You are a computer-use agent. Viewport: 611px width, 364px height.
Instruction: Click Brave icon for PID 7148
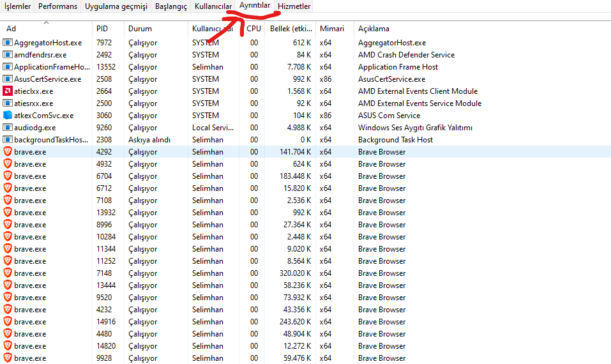[x=8, y=273]
